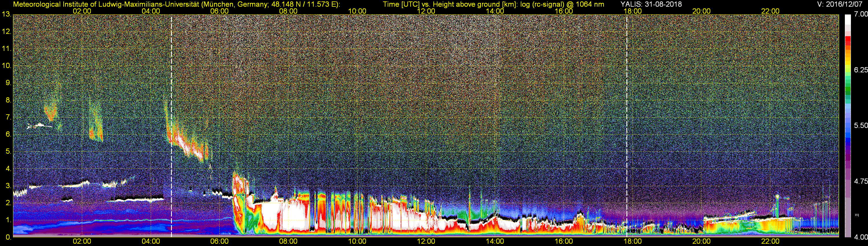Image resolution: width=868 pixels, height=246 pixels.
Task: Click the 5 km height axis label
Action: (x=8, y=152)
